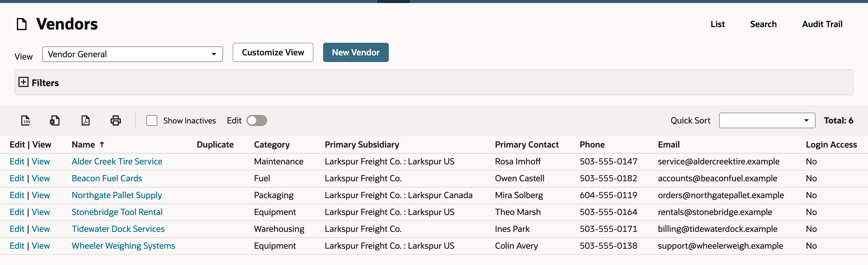Click the Duplicate column header
Screen dimensions: 868x265
point(215,145)
